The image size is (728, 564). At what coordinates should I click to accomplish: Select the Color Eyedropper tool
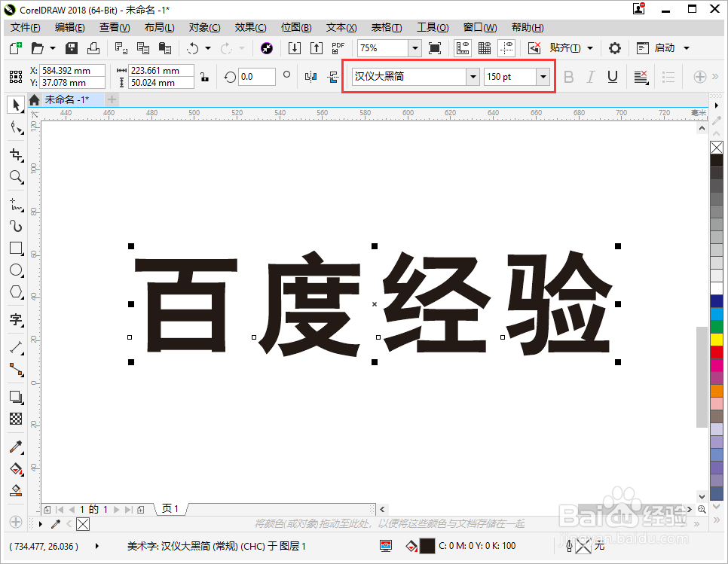pos(17,447)
